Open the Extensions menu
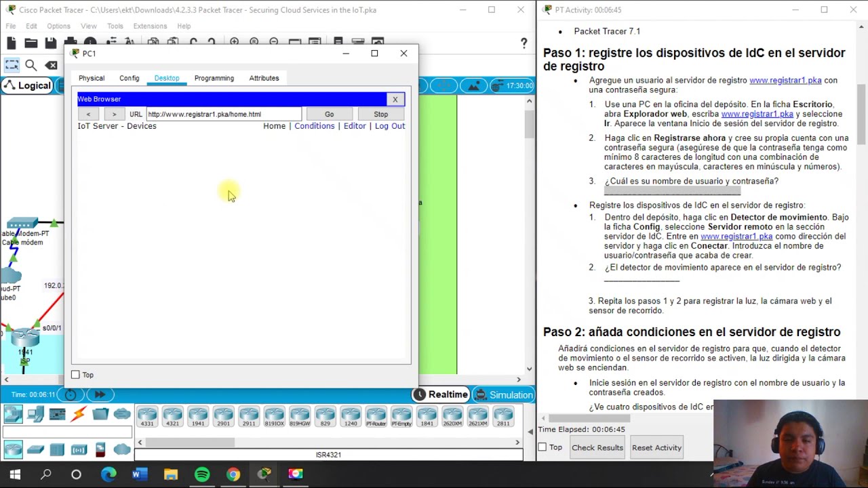 [150, 26]
